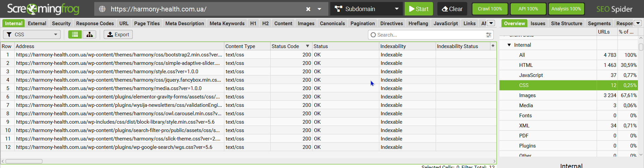Image resolution: width=644 pixels, height=168 pixels.
Task: Switch to tree view mode
Action: click(x=90, y=35)
